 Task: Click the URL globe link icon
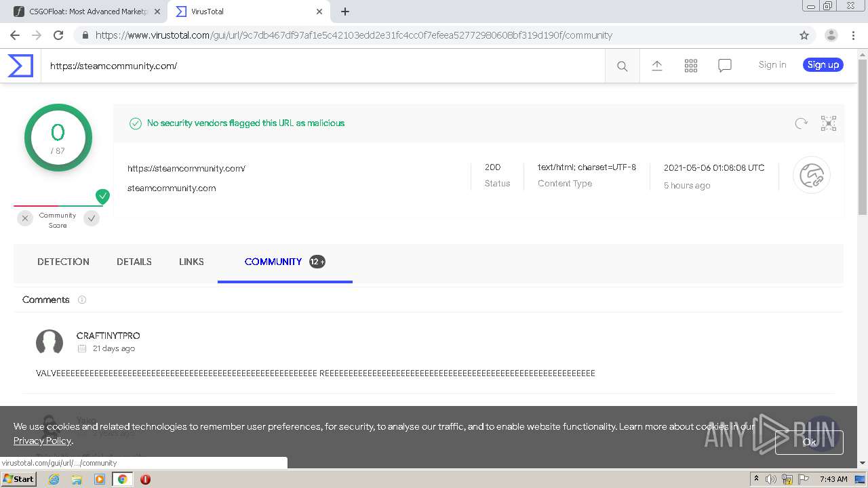pyautogui.click(x=812, y=176)
